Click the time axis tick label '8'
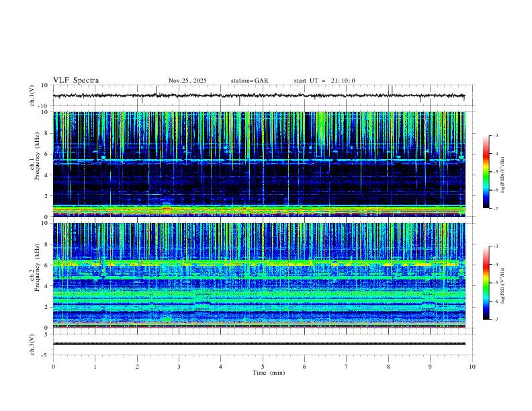Screen dimensions: 532x411 [388, 367]
